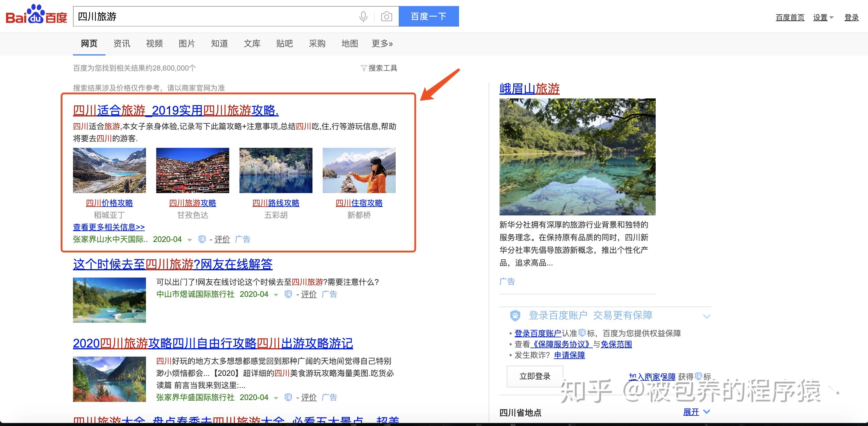Image resolution: width=868 pixels, height=426 pixels.
Task: Switch to the 文库 tab
Action: (252, 43)
